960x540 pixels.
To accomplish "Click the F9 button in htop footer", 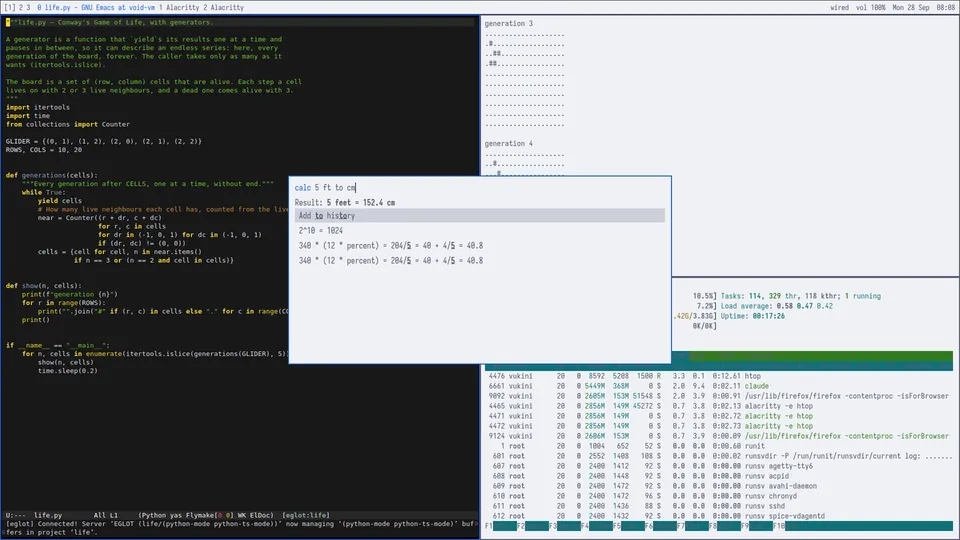I will (x=757, y=526).
